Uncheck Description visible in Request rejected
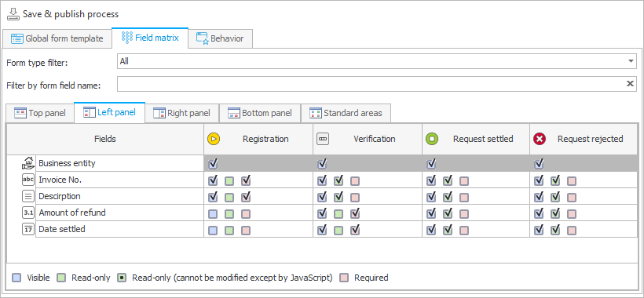 pyautogui.click(x=539, y=197)
